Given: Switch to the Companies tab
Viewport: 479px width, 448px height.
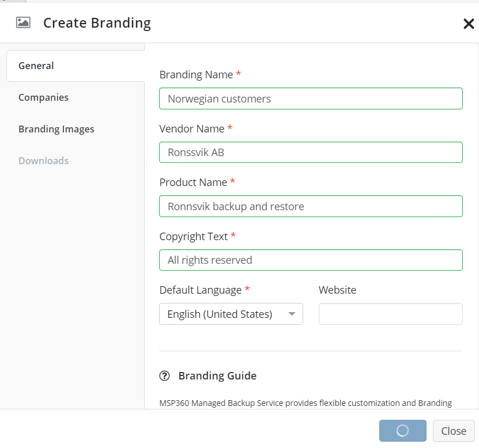Looking at the screenshot, I should [x=43, y=97].
